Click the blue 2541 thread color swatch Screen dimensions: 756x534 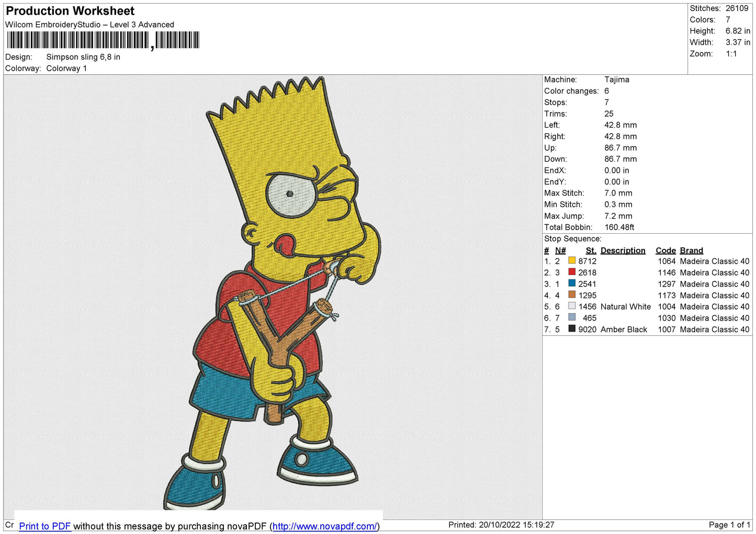click(x=572, y=283)
